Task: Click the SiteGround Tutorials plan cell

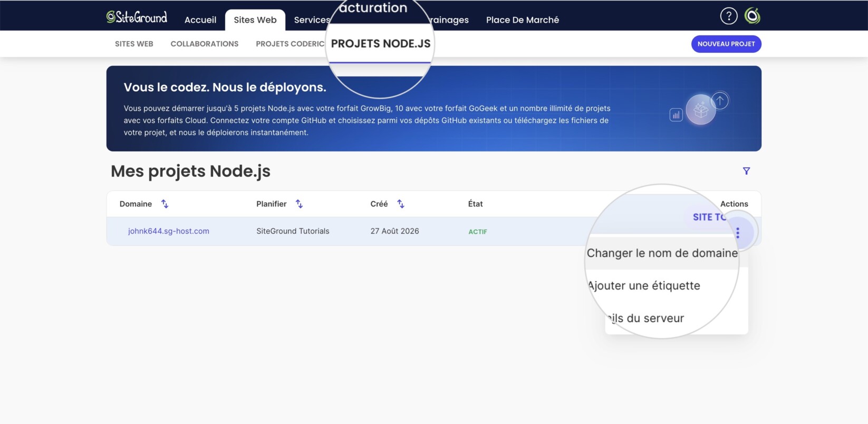Action: coord(293,231)
